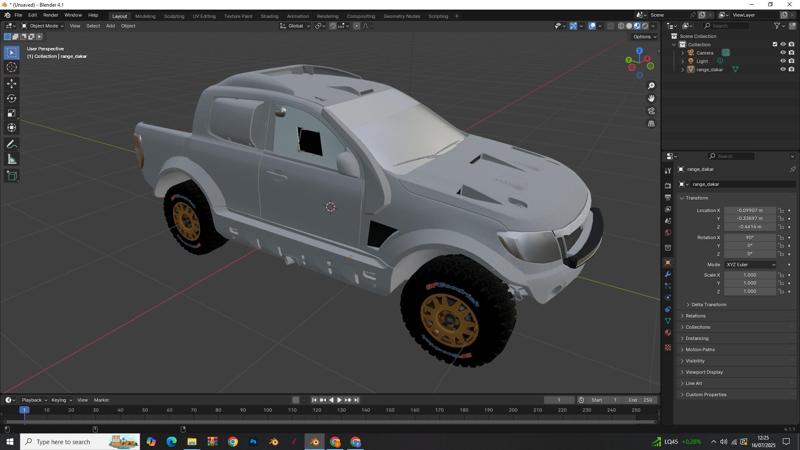Viewport: 800px width, 450px height.
Task: Open the Particles properties tab
Action: click(668, 286)
